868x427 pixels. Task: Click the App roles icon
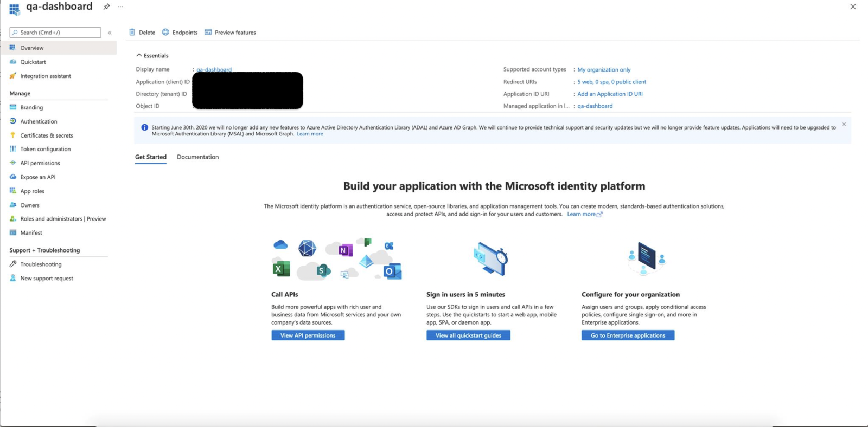12,191
